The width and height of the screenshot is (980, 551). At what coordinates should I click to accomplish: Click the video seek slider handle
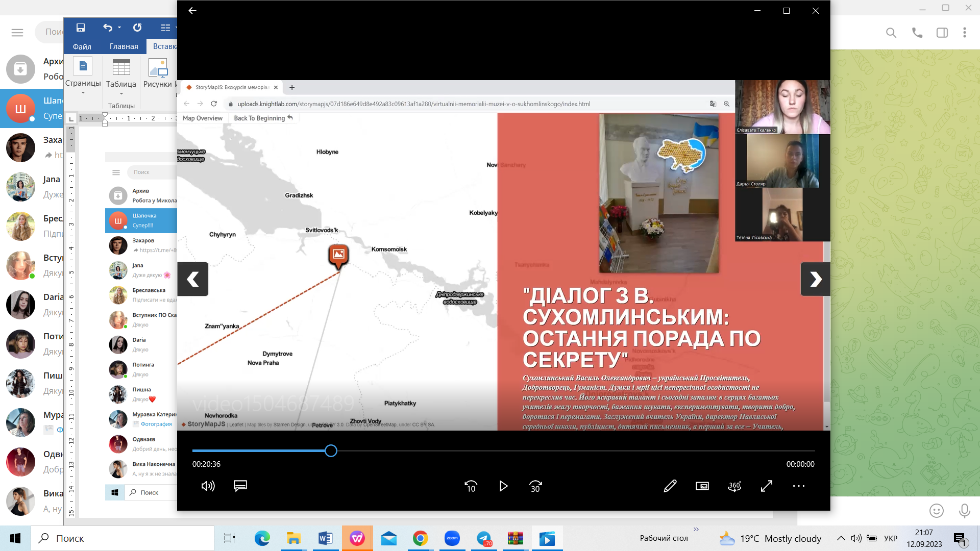pyautogui.click(x=331, y=451)
